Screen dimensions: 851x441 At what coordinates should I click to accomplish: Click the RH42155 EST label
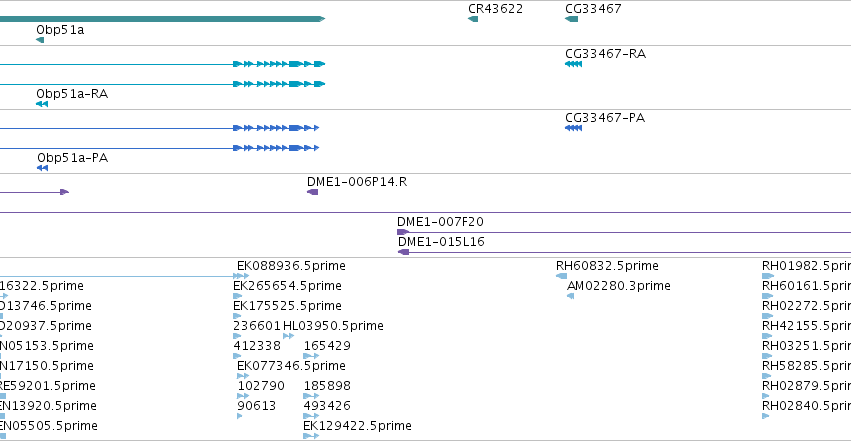[806, 326]
